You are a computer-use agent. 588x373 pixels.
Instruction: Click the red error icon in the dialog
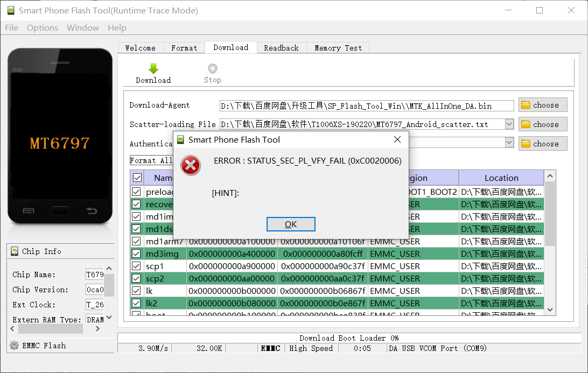[190, 165]
